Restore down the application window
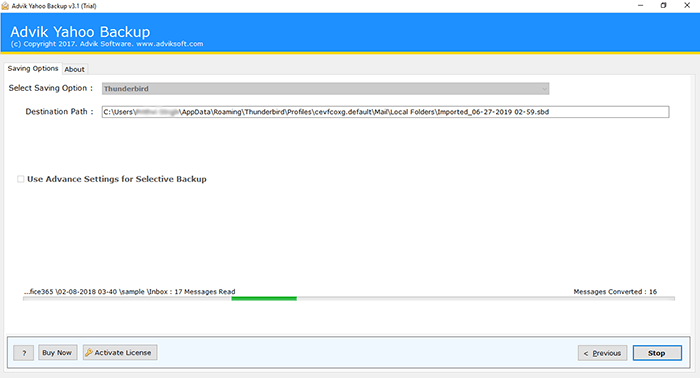 (663, 5)
